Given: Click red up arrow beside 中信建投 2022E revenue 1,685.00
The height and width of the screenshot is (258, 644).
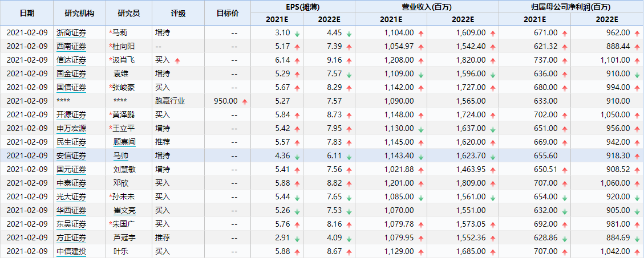Looking at the screenshot, I should [x=492, y=252].
